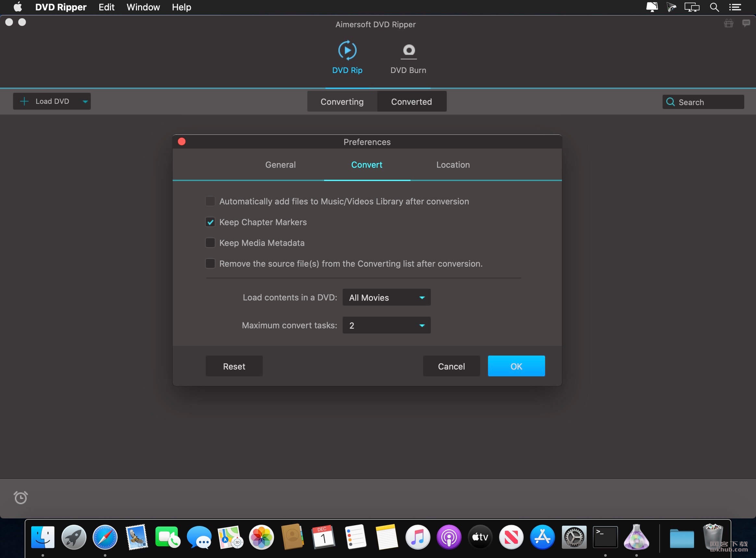Open the feedback chat bubble icon
The height and width of the screenshot is (558, 756).
(746, 23)
